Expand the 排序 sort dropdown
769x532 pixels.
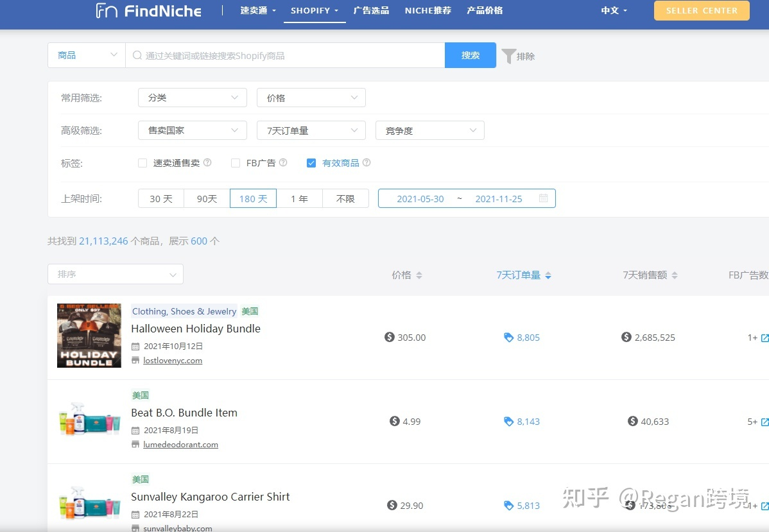click(x=115, y=273)
